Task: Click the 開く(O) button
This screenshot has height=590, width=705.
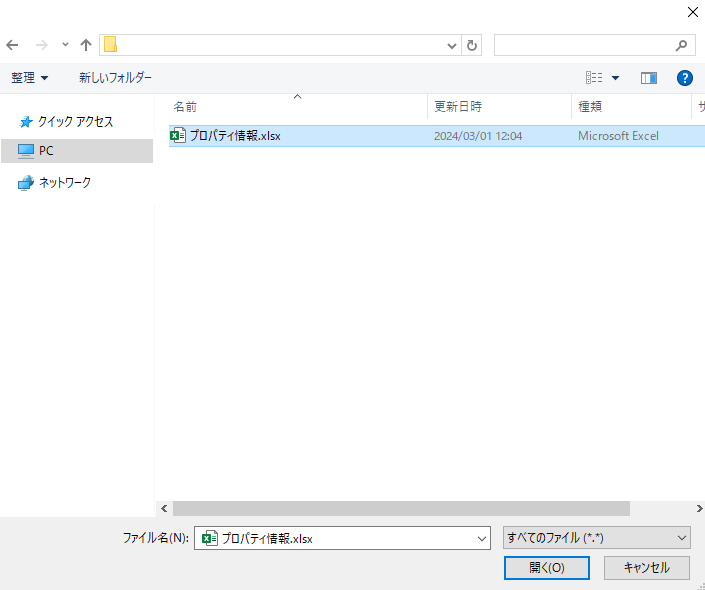Action: point(546,567)
